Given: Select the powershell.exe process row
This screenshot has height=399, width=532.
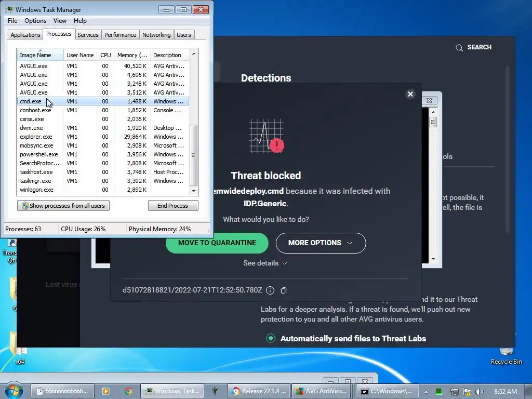Looking at the screenshot, I should 103,154.
